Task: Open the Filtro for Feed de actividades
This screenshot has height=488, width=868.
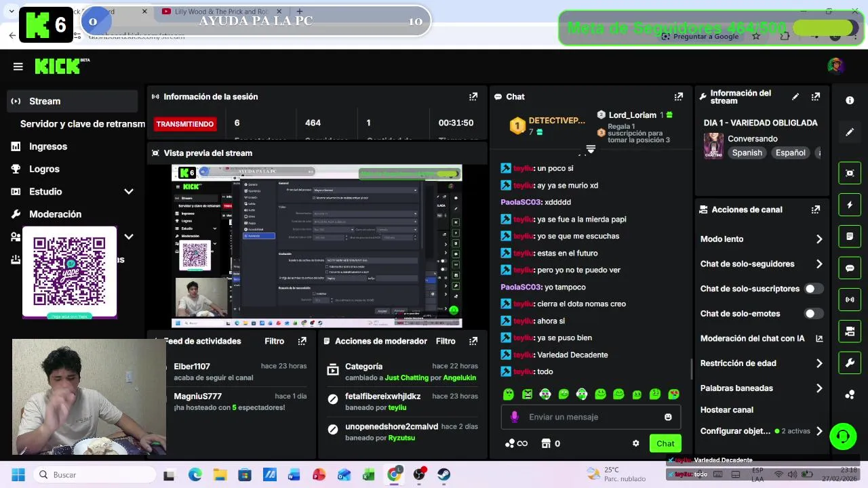Action: click(275, 341)
